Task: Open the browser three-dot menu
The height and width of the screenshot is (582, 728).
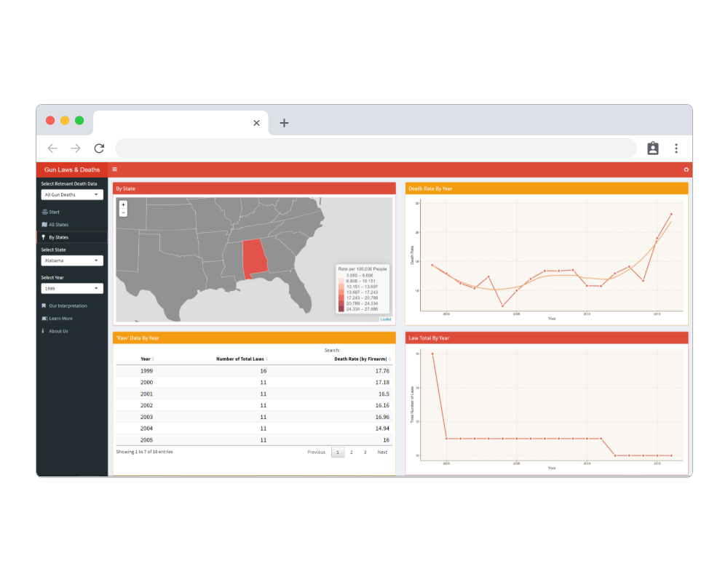Action: click(x=676, y=148)
